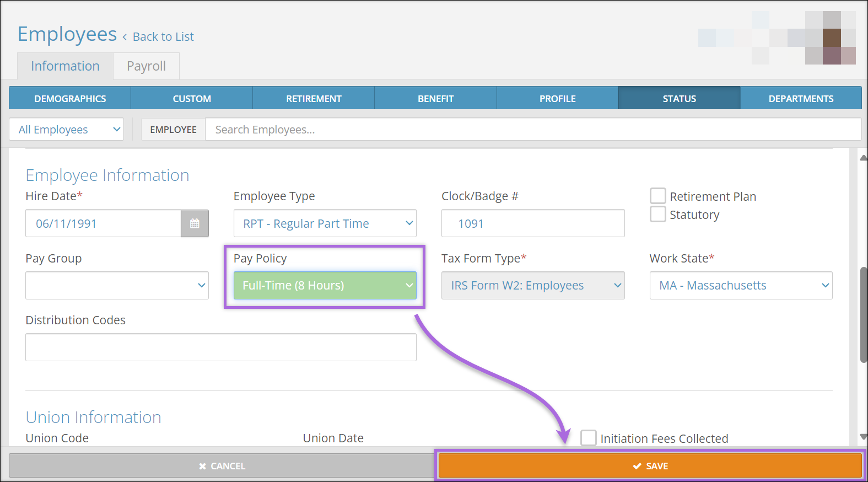
Task: Open the All Employees filter dropdown
Action: (x=67, y=130)
